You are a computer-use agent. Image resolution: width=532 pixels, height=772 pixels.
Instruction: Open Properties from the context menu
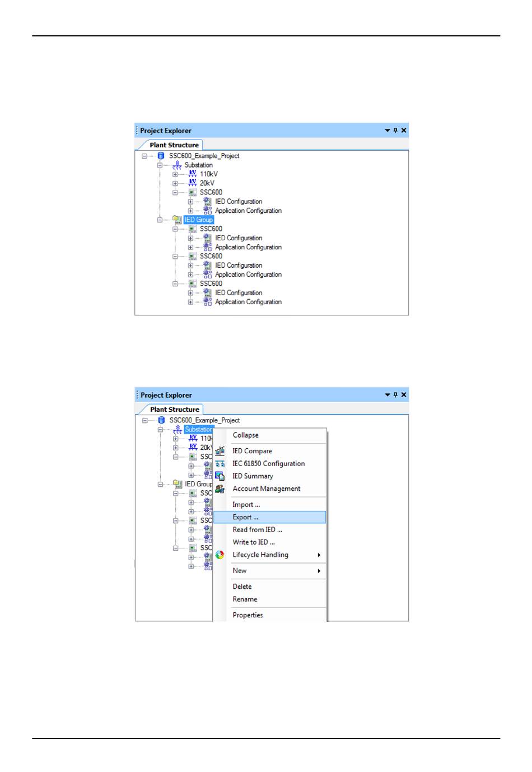[270, 615]
